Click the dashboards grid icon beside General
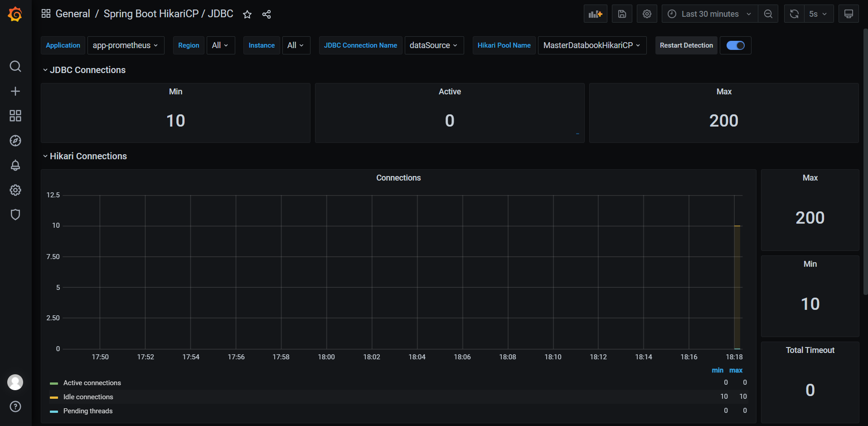868x426 pixels. coord(46,14)
